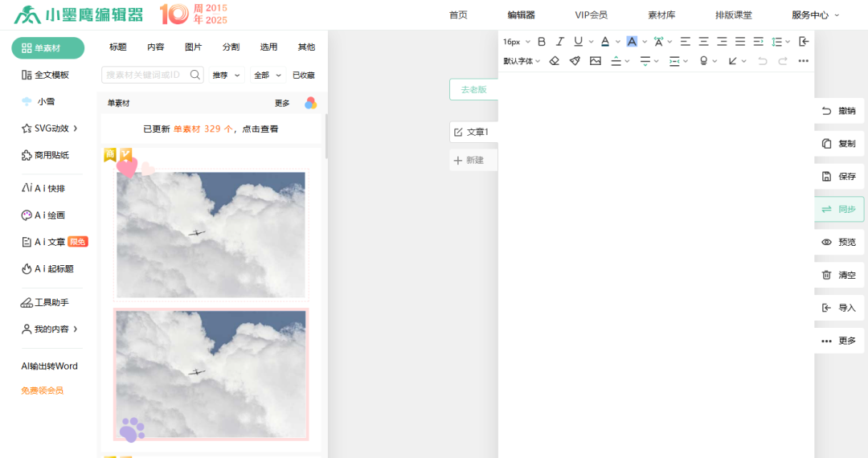Image resolution: width=868 pixels, height=458 pixels.
Task: Open the 推荐 sort dropdown
Action: pyautogui.click(x=227, y=76)
